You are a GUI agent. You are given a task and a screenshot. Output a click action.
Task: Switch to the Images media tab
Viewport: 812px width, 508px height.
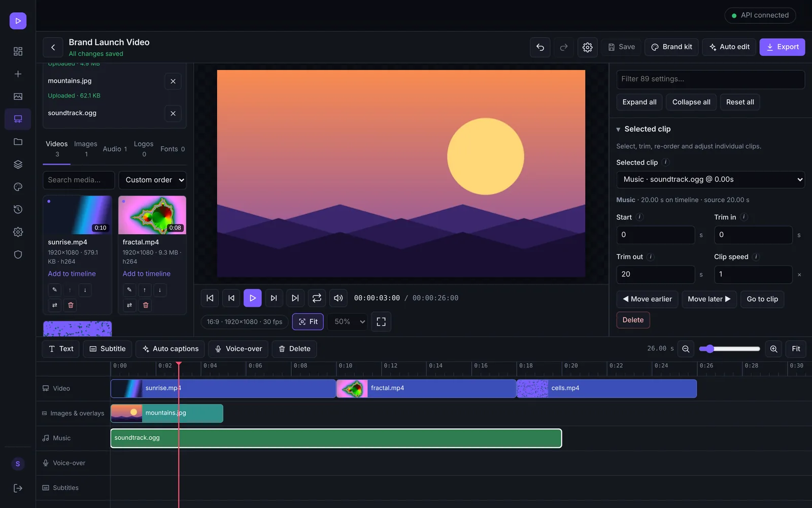(x=86, y=148)
